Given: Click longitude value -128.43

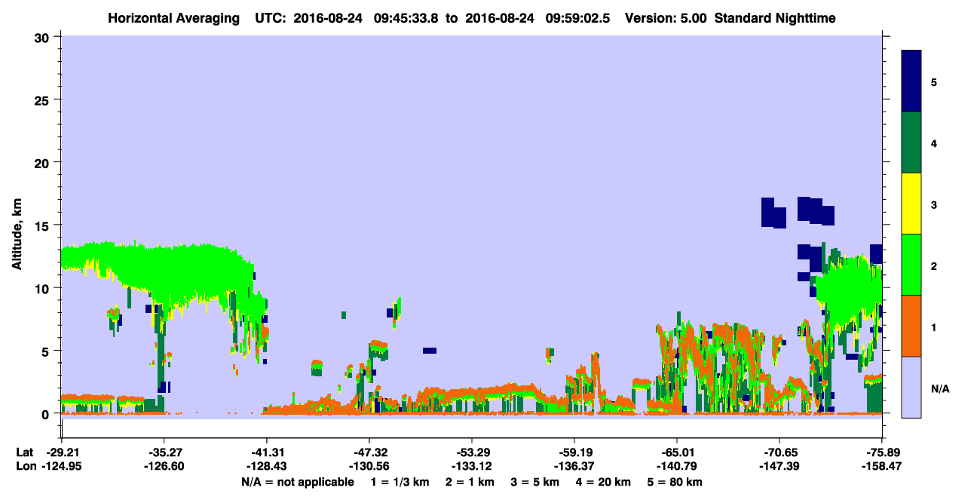Looking at the screenshot, I should click(267, 467).
